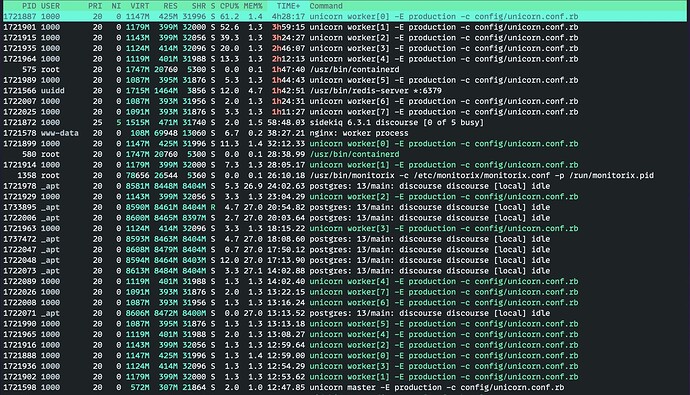Select unicorn worker[3] row with time 2h46:07
The height and width of the screenshot is (395, 690).
click(x=345, y=48)
